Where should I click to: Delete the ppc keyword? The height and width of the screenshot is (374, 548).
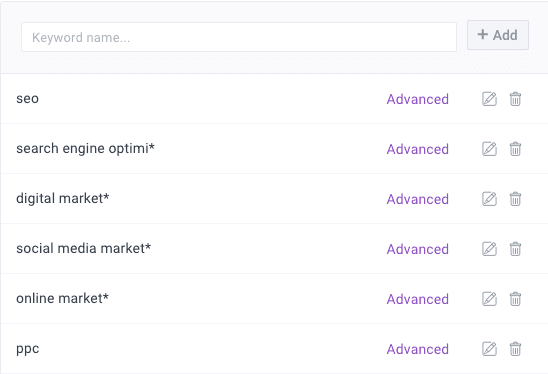point(515,349)
